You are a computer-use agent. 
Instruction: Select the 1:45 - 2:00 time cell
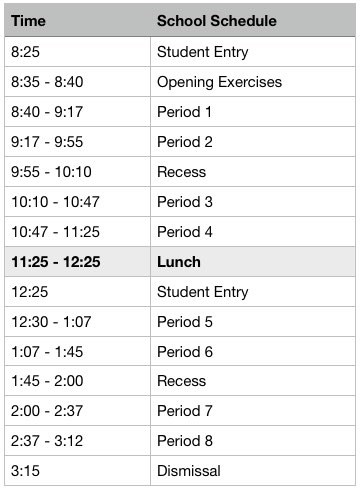(77, 381)
